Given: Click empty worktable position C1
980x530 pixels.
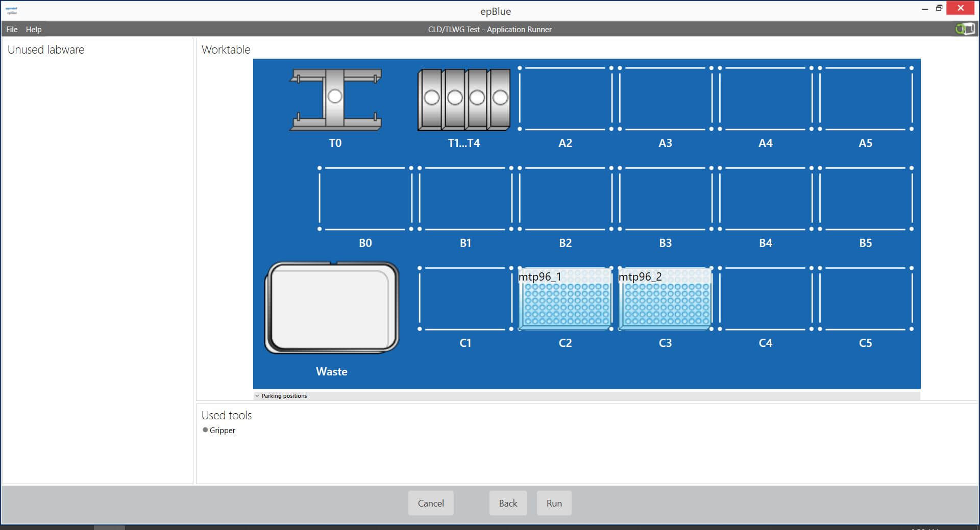Looking at the screenshot, I should tap(465, 298).
